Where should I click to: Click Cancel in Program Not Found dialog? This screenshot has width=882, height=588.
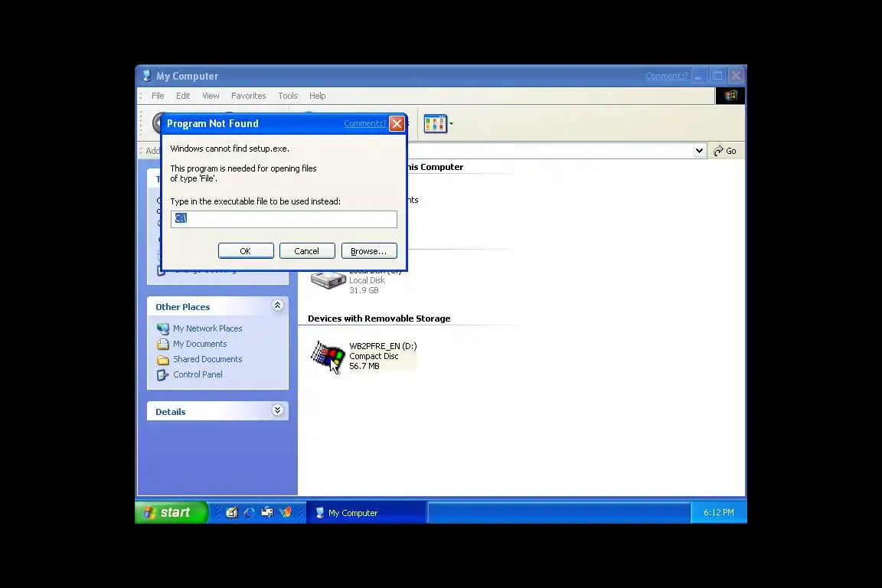(307, 251)
